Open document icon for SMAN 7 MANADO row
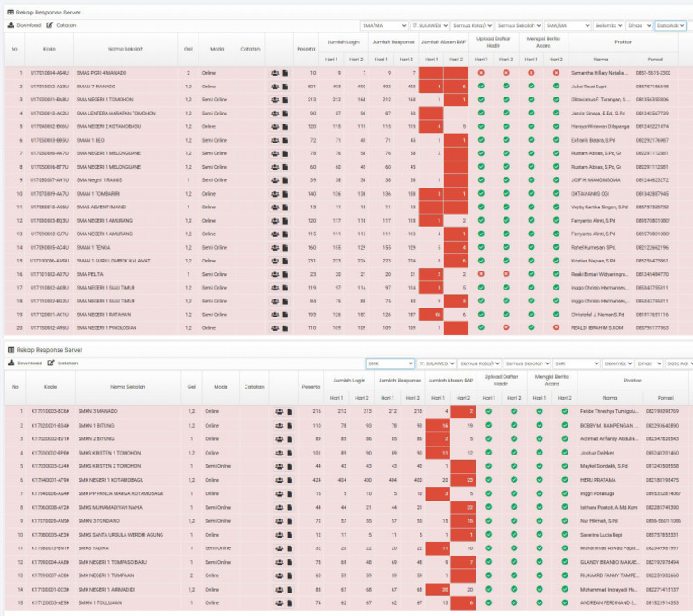 tap(285, 87)
